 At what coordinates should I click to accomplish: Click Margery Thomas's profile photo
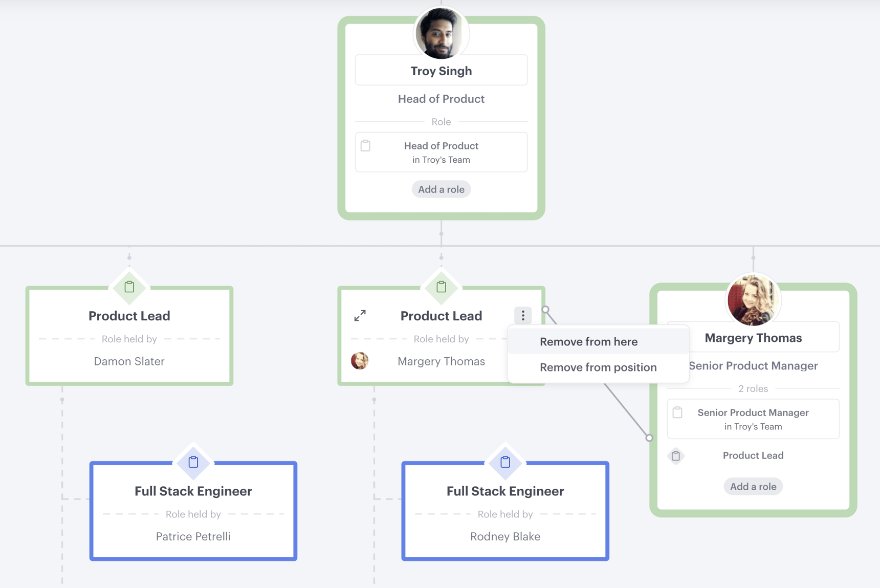point(753,300)
